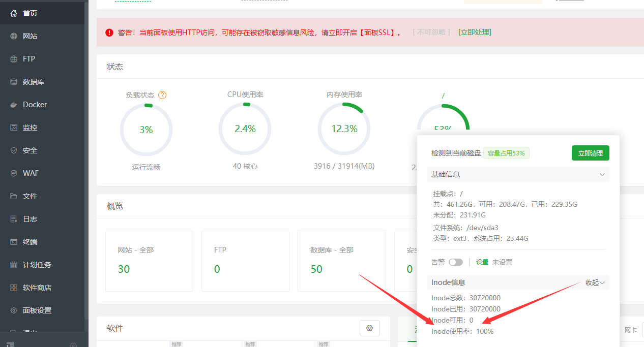Click the CPU使用率 2.4% gauge
Image resolution: width=644 pixels, height=347 pixels.
coord(245,129)
